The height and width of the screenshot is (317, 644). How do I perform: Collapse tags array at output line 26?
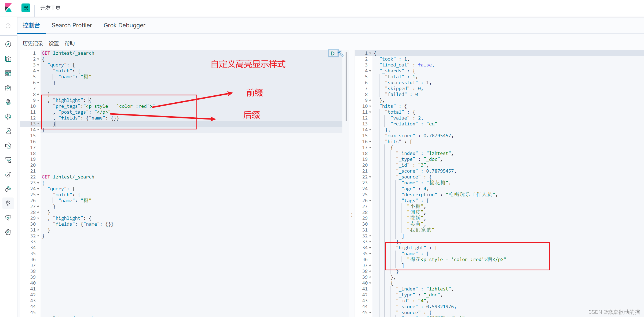point(370,200)
